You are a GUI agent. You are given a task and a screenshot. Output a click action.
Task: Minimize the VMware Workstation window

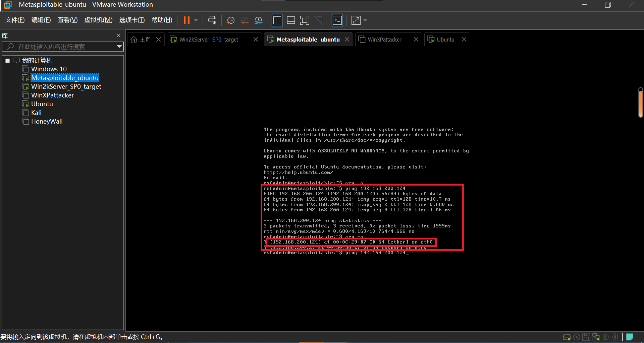(585, 5)
